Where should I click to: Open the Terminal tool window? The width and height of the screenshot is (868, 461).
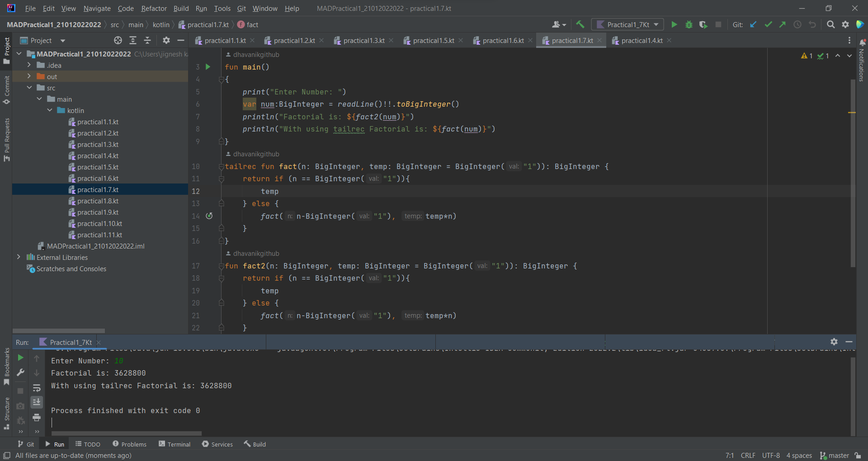pyautogui.click(x=175, y=444)
